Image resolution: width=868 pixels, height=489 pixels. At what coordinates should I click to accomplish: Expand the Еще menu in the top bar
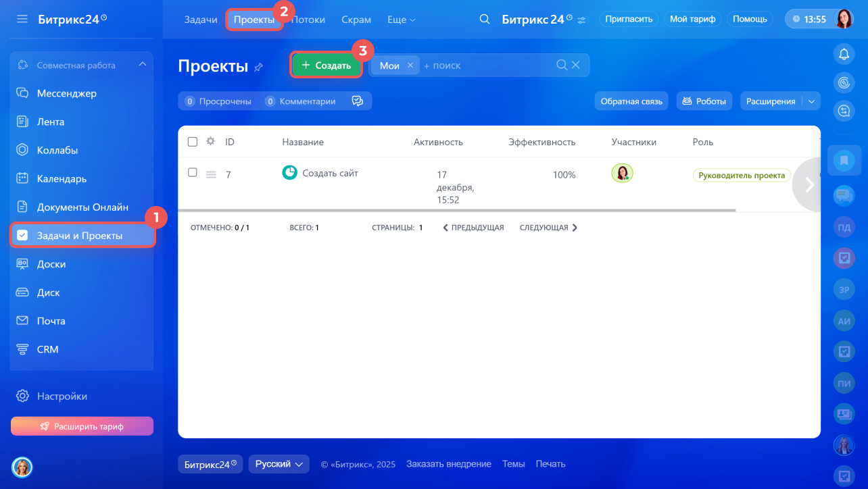402,20
